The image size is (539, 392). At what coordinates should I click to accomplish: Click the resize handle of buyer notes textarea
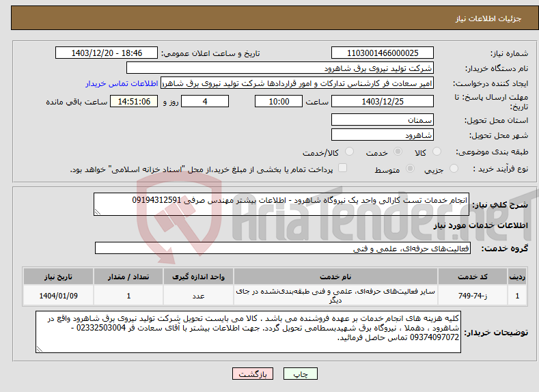40,350
